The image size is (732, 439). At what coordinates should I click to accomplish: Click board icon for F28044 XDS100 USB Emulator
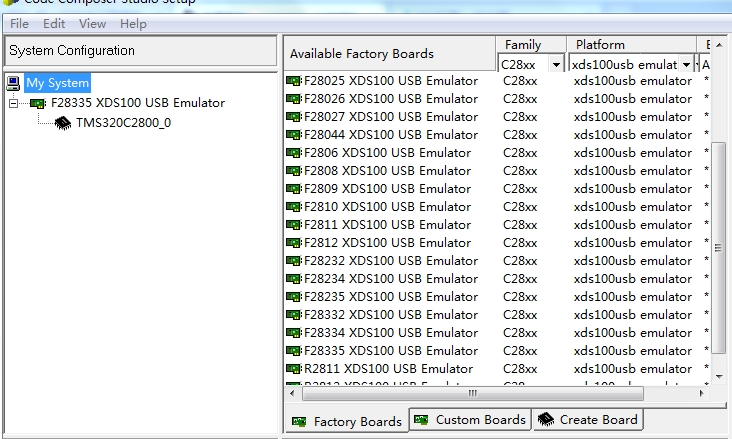coord(294,135)
